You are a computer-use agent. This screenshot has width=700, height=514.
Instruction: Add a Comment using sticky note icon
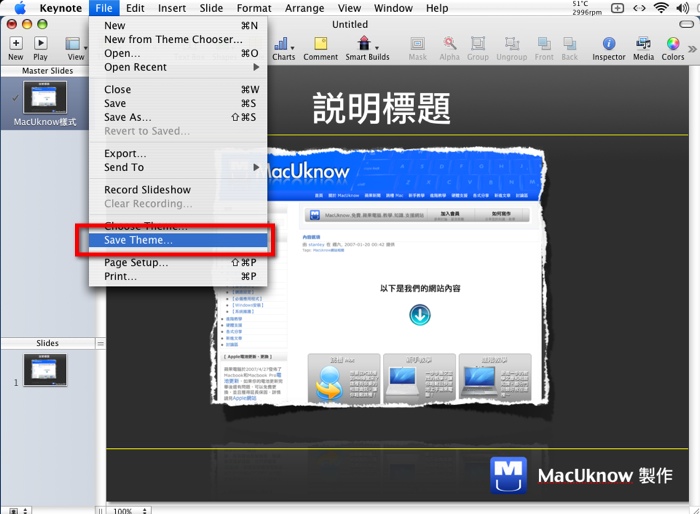321,44
